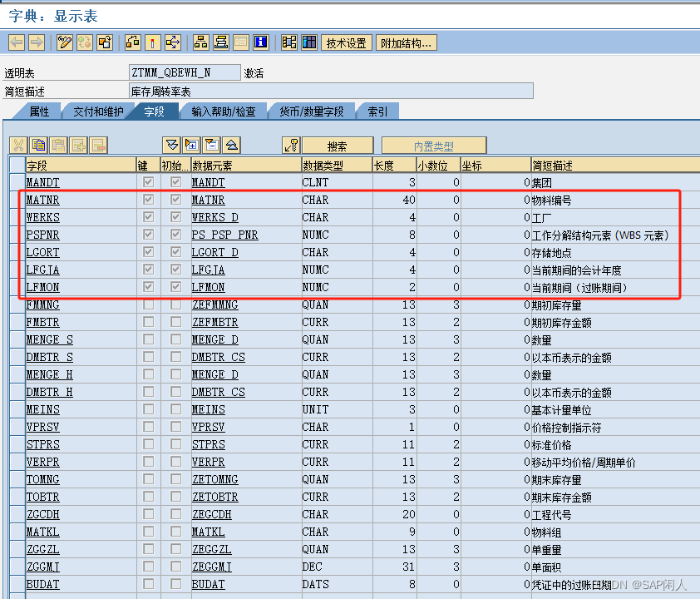This screenshot has height=599, width=700.
Task: Click the DMBTR_S field name
Action: click(x=49, y=357)
